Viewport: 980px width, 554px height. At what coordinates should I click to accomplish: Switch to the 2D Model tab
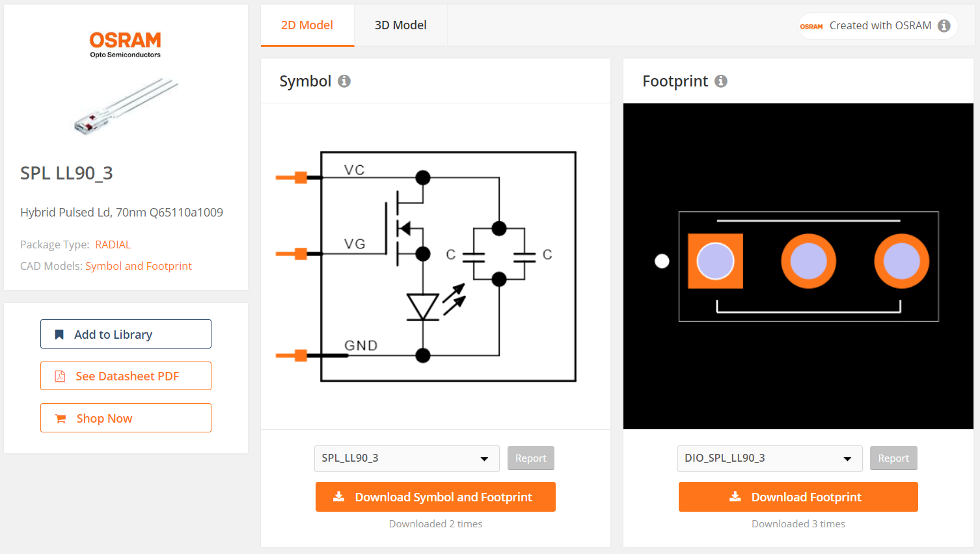[307, 25]
